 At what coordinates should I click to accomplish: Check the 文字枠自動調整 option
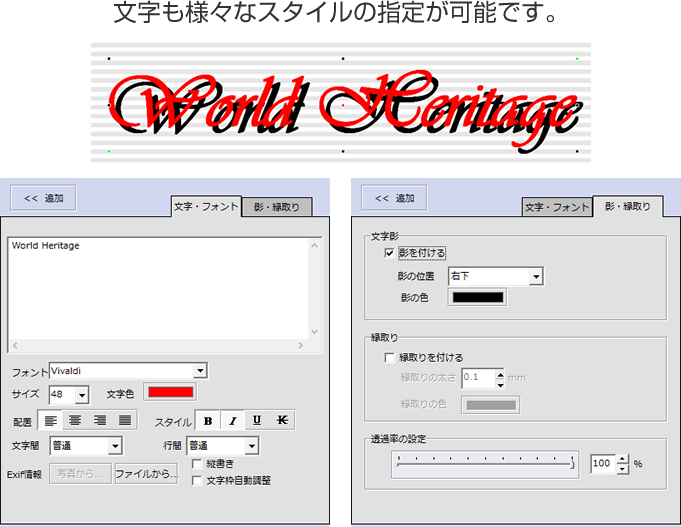tap(197, 480)
